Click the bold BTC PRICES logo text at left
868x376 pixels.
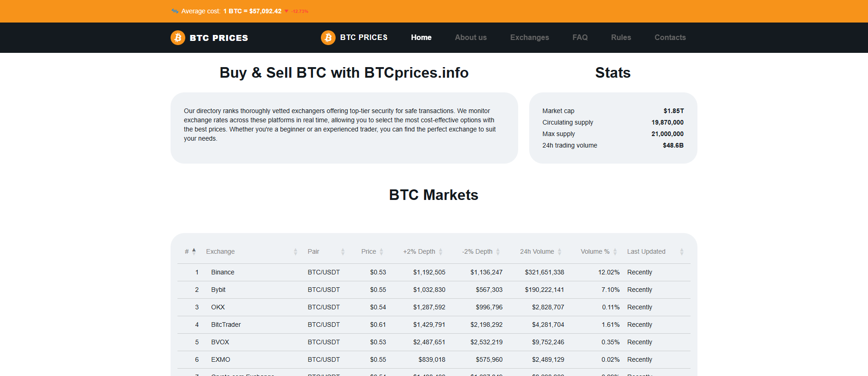[219, 38]
